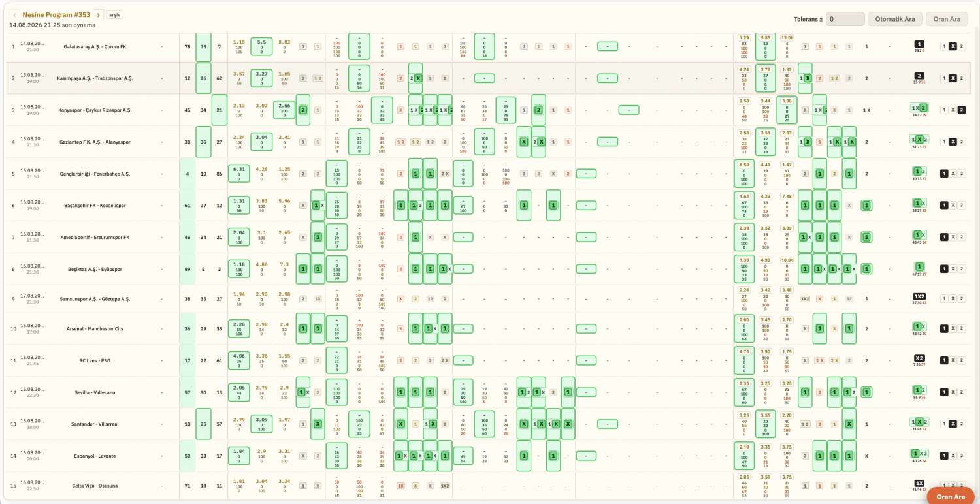The image size is (980, 504).
Task: Select the Santander - Villarreal match
Action: tap(95, 424)
